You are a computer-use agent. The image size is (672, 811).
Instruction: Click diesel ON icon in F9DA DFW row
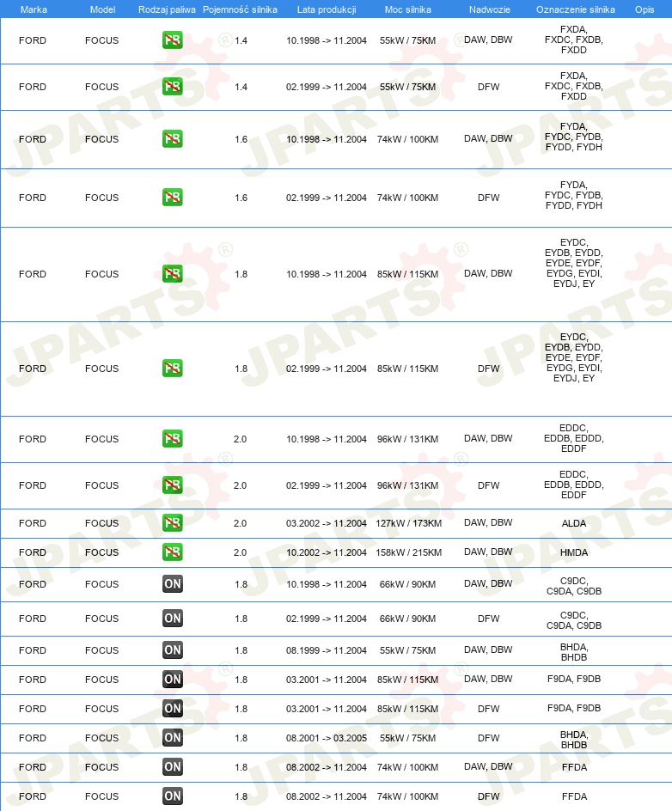[x=172, y=709]
